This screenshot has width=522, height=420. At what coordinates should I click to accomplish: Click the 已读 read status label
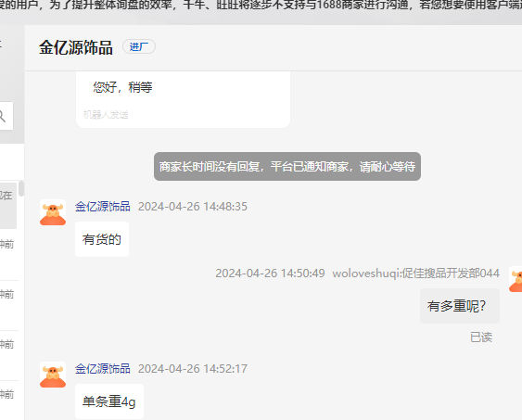pos(481,337)
